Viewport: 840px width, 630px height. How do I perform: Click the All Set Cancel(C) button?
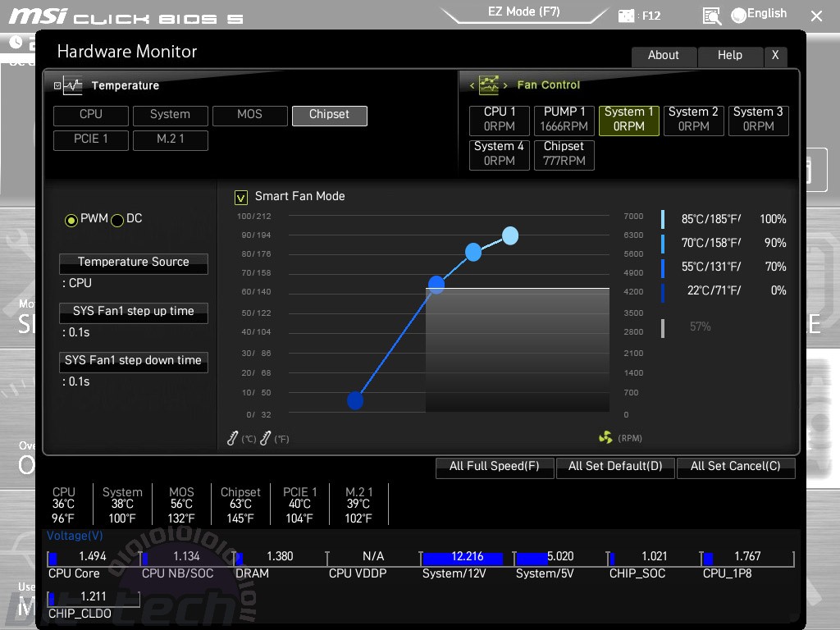(736, 467)
